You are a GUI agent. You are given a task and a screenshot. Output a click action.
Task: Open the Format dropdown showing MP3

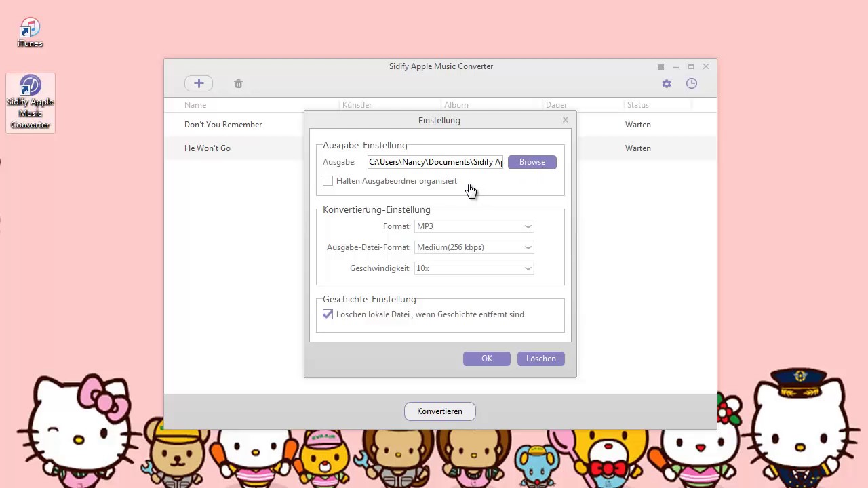474,226
